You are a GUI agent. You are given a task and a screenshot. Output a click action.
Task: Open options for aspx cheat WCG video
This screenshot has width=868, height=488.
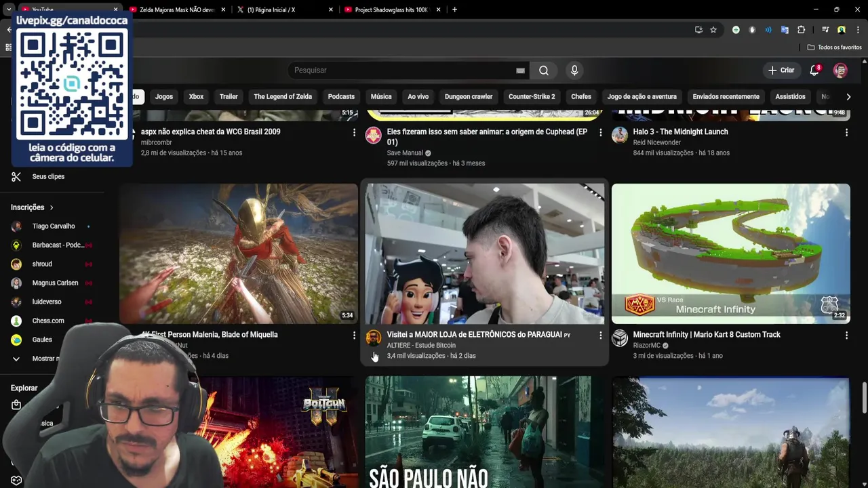tap(354, 132)
